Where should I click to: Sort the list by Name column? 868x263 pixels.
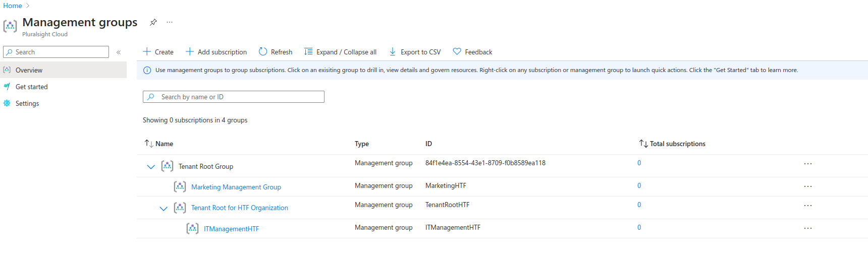click(x=149, y=144)
